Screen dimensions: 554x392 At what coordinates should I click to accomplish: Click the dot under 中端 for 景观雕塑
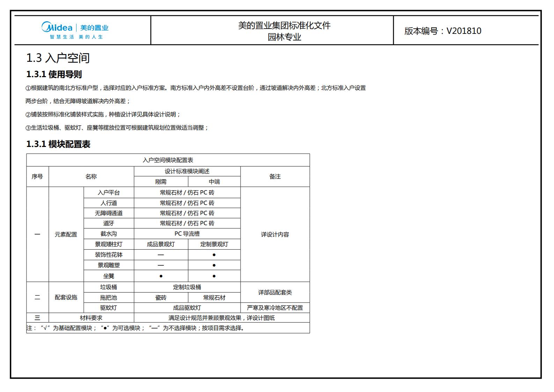[214, 265]
